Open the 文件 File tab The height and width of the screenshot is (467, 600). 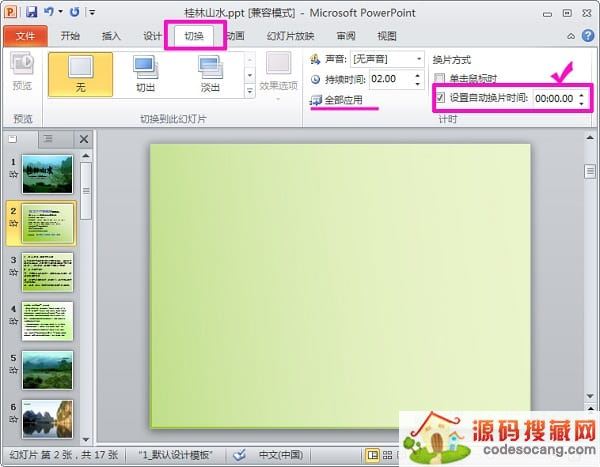coord(25,36)
